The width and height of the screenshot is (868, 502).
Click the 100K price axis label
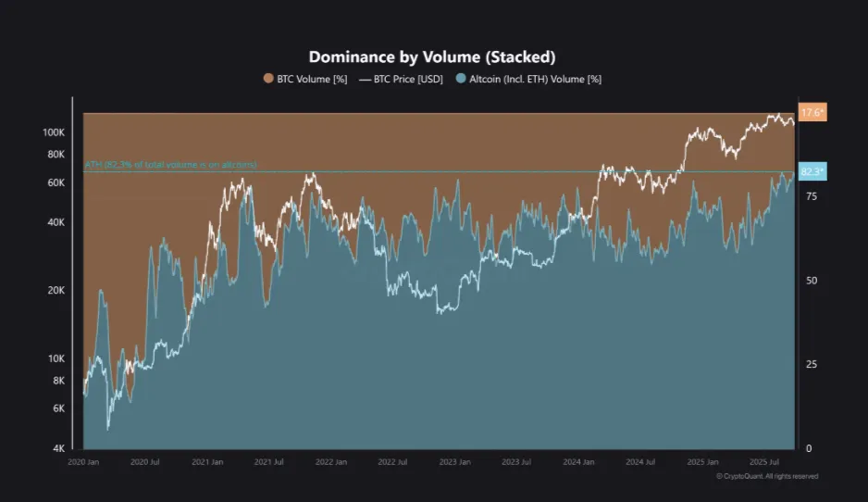click(x=54, y=132)
